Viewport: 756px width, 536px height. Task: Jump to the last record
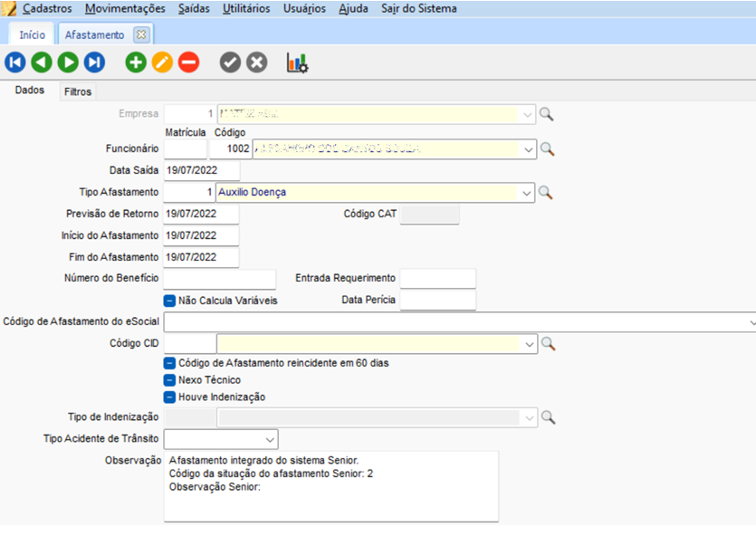[94, 62]
